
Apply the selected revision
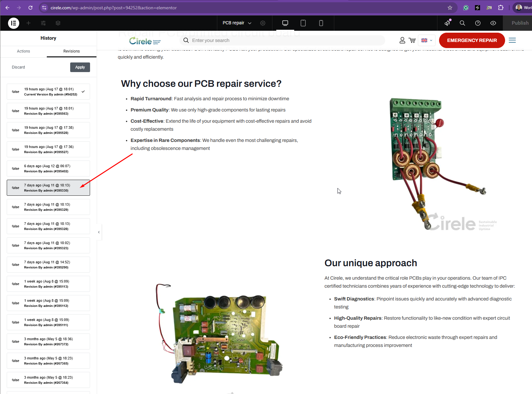[80, 67]
